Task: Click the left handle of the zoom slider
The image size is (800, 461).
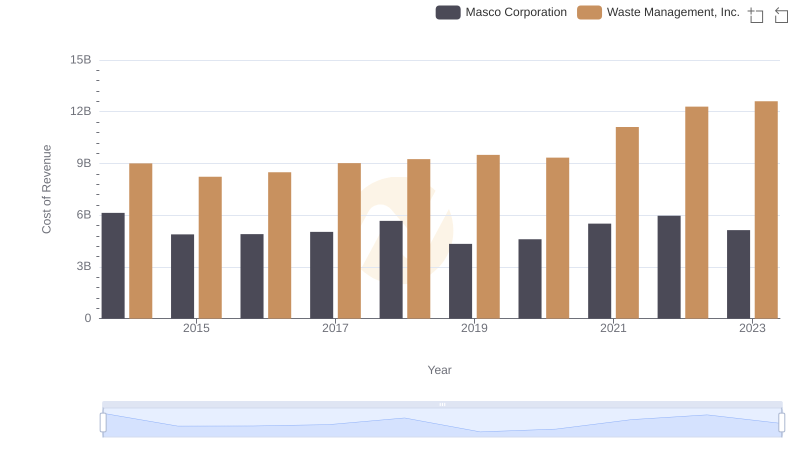Action: coord(103,423)
